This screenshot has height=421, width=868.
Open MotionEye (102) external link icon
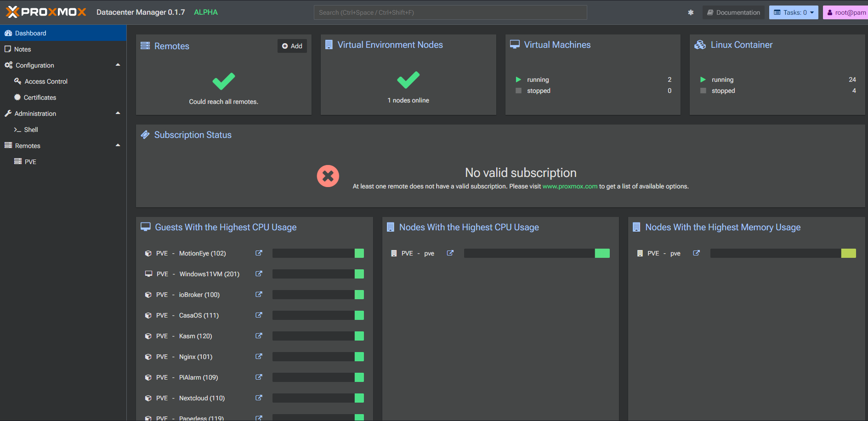click(x=259, y=253)
